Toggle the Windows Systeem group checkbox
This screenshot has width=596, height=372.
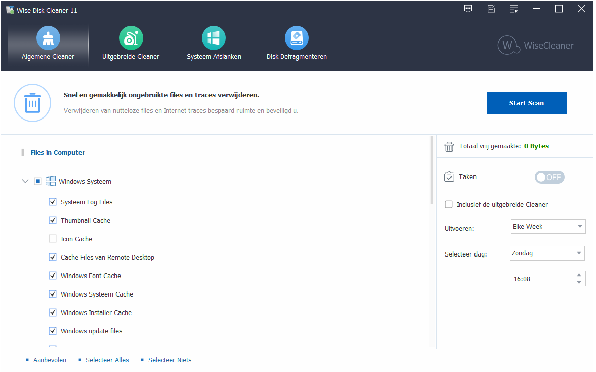click(x=38, y=181)
